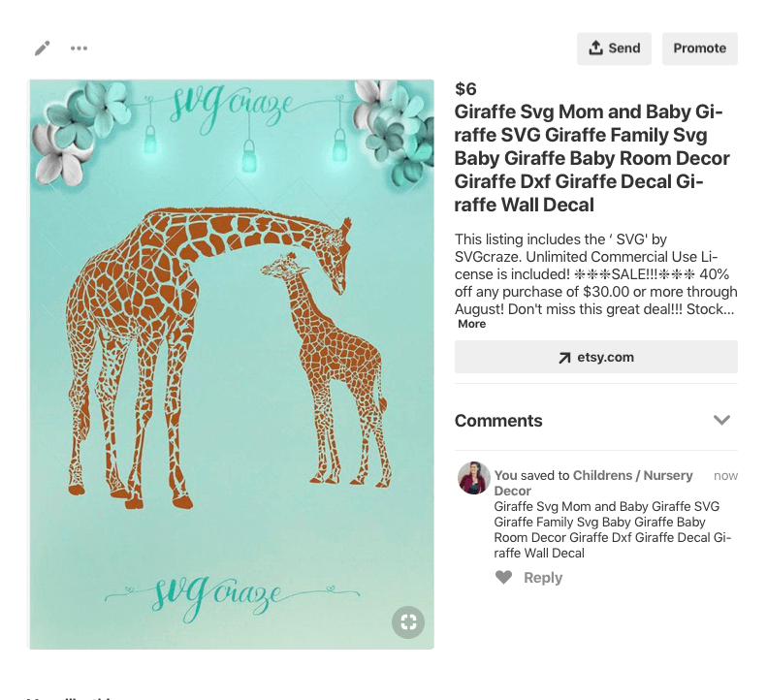
Task: Click the Promote button
Action: coord(699,48)
